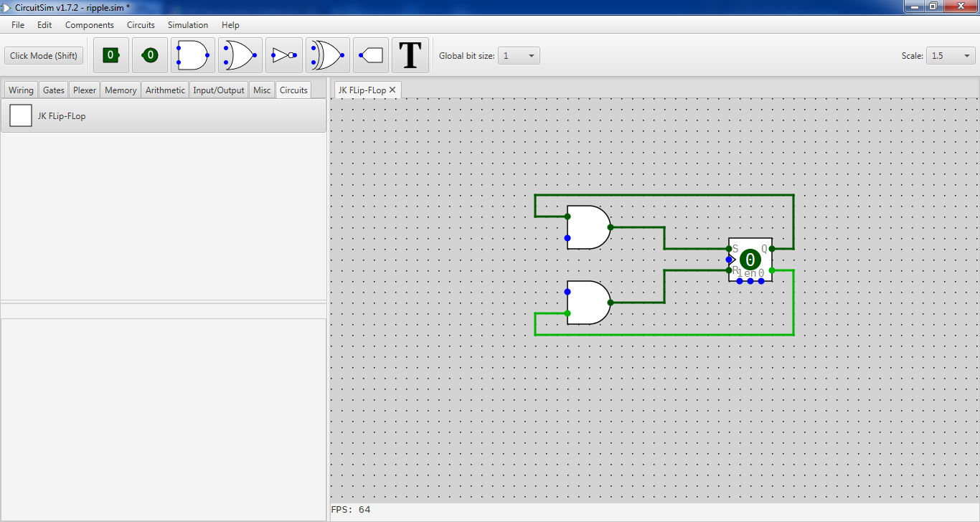The height and width of the screenshot is (522, 980).
Task: Open the Simulation menu
Action: coord(188,25)
